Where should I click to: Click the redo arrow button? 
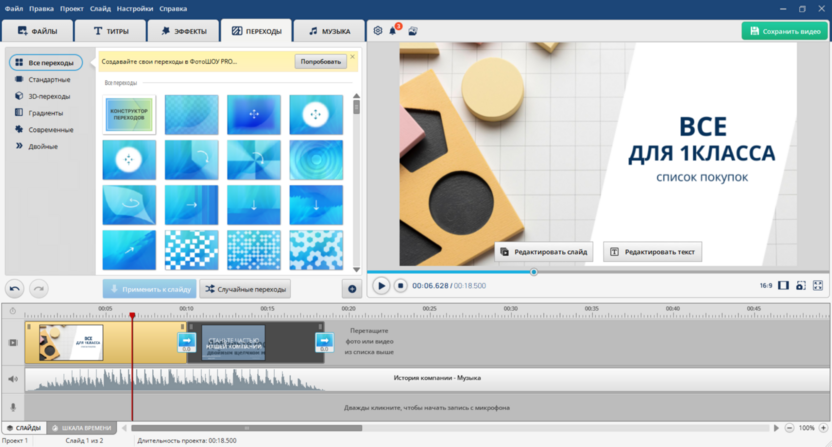click(38, 288)
